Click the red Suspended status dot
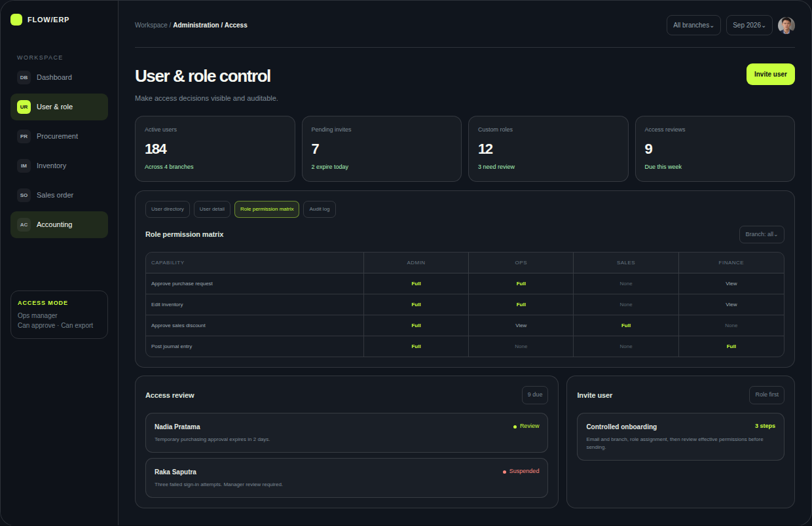The height and width of the screenshot is (526, 812). [x=504, y=472]
